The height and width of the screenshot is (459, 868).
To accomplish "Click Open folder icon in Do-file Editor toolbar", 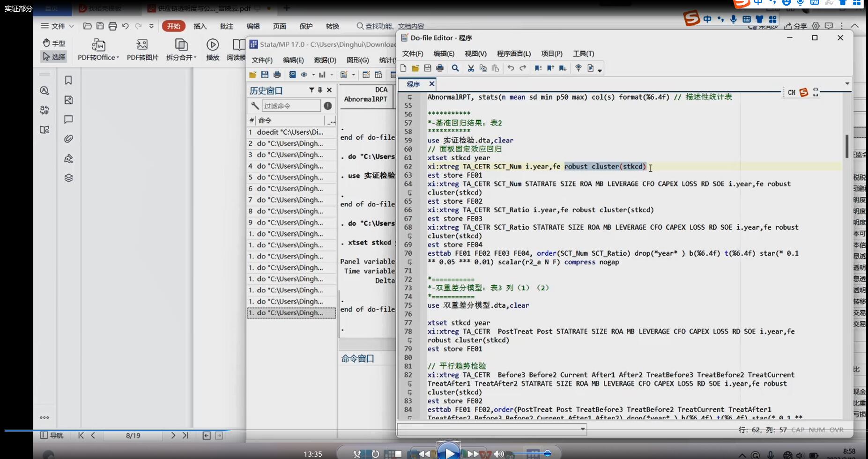I will click(415, 68).
